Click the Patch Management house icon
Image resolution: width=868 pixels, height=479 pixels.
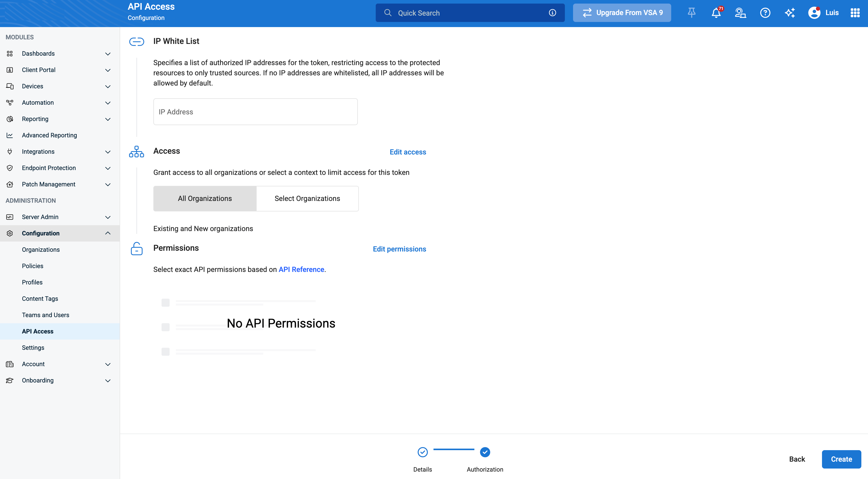pos(10,184)
